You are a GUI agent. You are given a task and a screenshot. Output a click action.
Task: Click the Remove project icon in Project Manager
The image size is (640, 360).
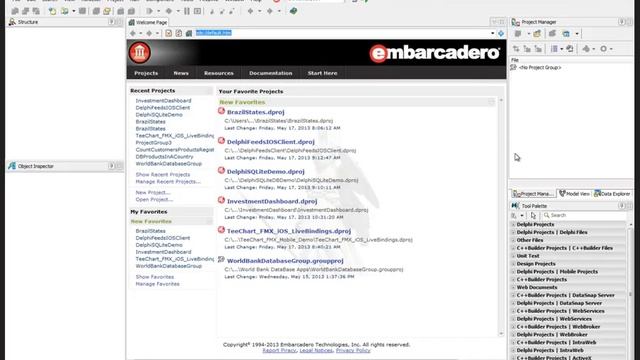coord(552,34)
